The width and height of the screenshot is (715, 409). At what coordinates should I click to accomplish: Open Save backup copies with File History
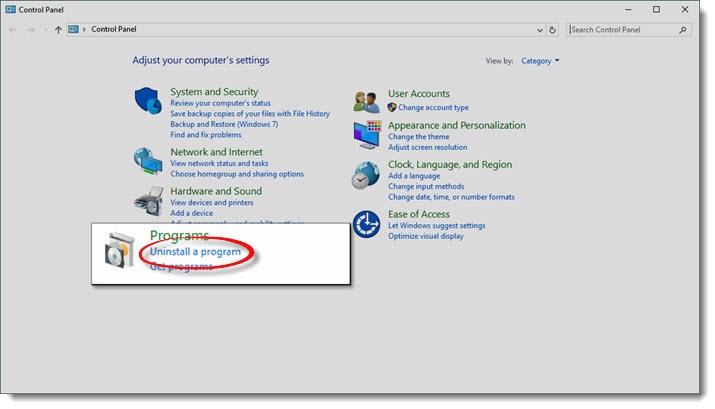[250, 114]
